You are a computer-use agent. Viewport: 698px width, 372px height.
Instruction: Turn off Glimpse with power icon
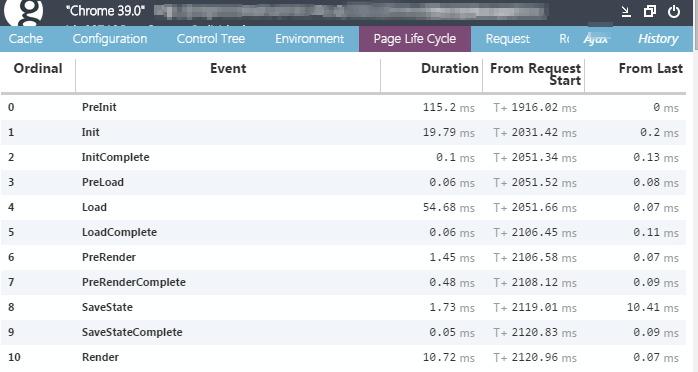pos(674,12)
